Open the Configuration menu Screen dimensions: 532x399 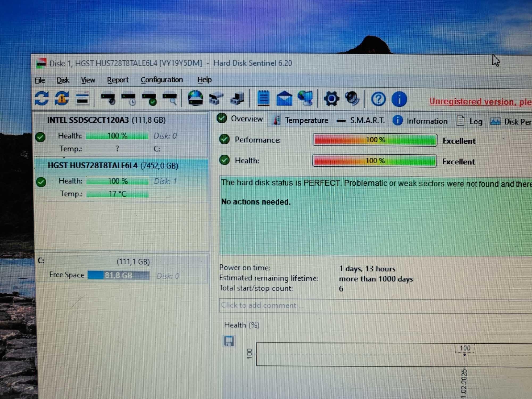click(162, 80)
